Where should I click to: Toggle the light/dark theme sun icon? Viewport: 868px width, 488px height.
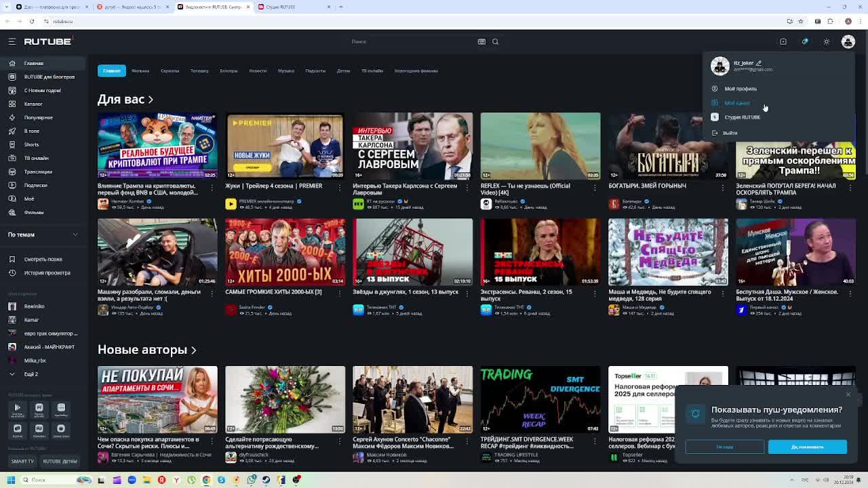pos(826,41)
